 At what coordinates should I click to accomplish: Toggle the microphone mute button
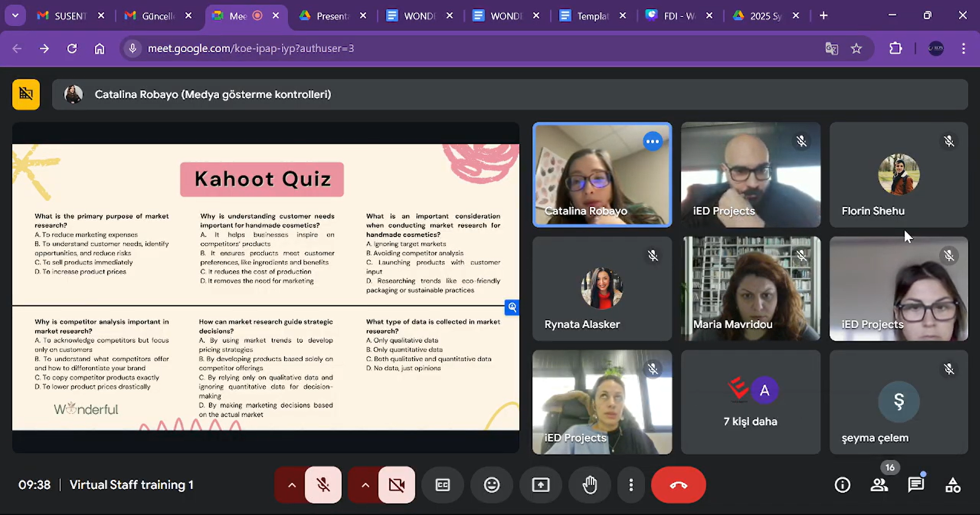click(x=323, y=485)
